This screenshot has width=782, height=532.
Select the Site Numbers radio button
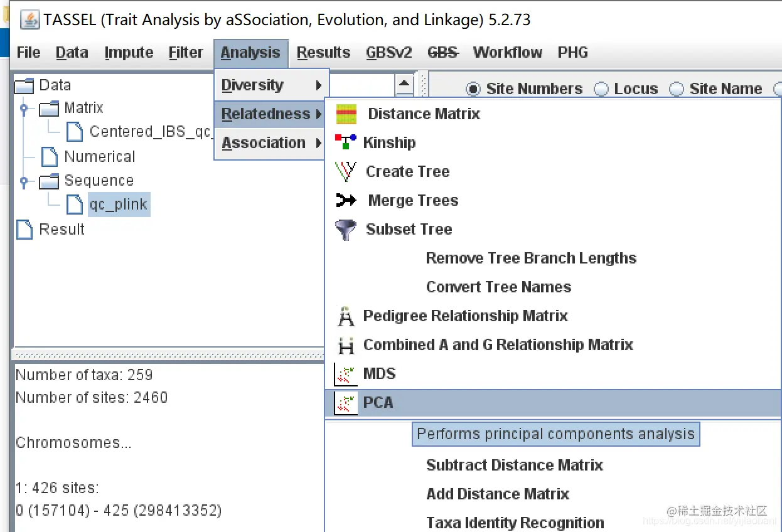[473, 89]
